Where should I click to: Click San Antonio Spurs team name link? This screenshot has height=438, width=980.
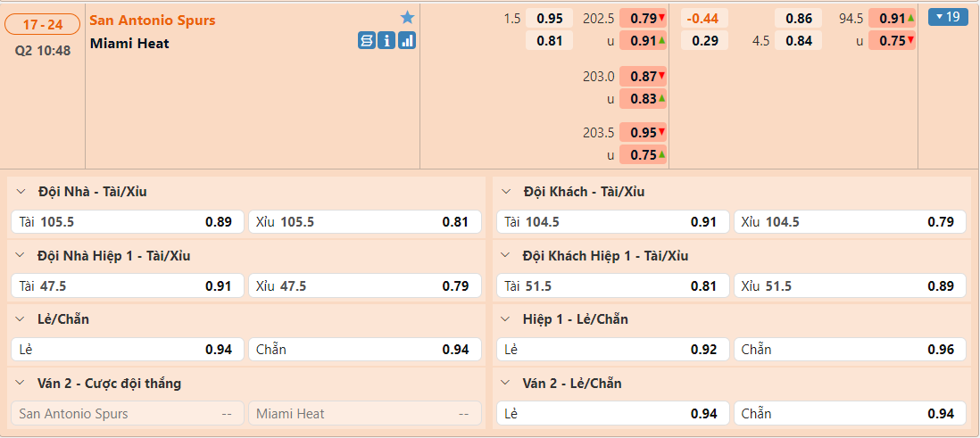pyautogui.click(x=153, y=20)
